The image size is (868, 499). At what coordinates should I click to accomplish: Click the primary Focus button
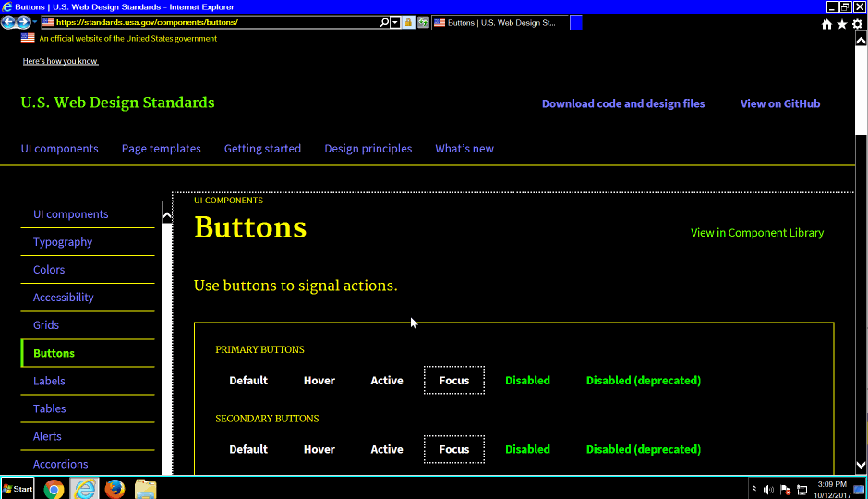click(x=454, y=381)
